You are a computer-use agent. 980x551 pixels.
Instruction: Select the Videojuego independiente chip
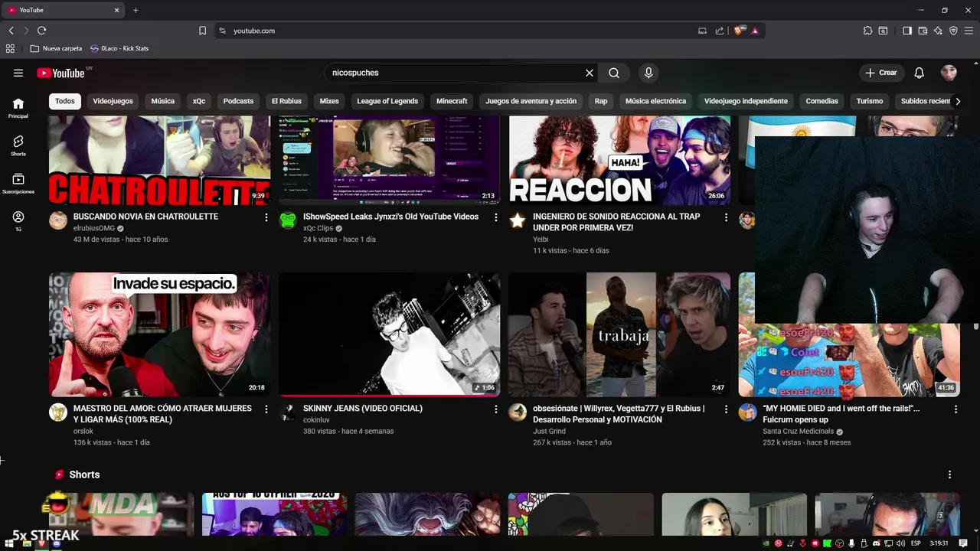(746, 101)
